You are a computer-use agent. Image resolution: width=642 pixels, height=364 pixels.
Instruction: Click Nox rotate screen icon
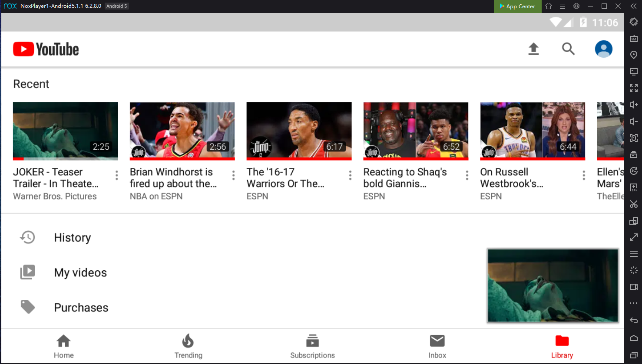[x=634, y=22]
